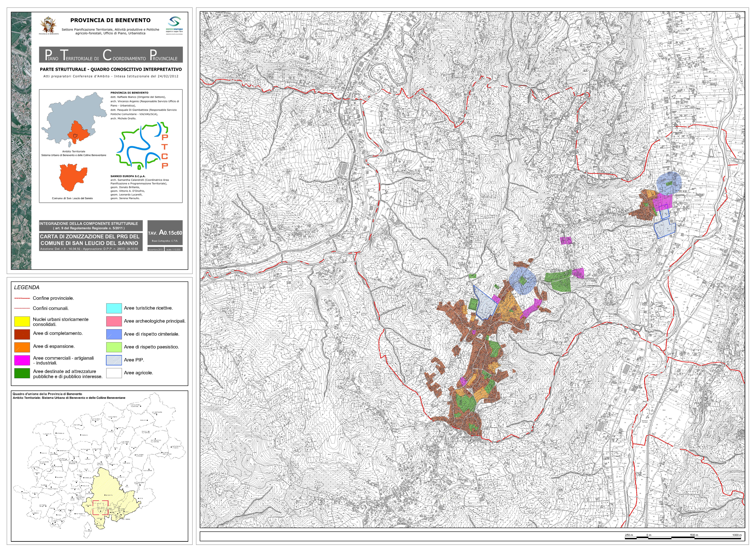Click 'Adozione: Del. n.9 - 14.04.92' text line
This screenshot has height=552, width=756.
pyautogui.click(x=89, y=249)
